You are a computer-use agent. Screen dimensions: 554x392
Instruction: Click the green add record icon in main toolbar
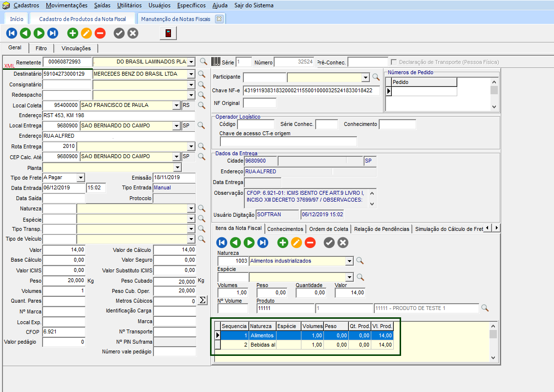72,33
